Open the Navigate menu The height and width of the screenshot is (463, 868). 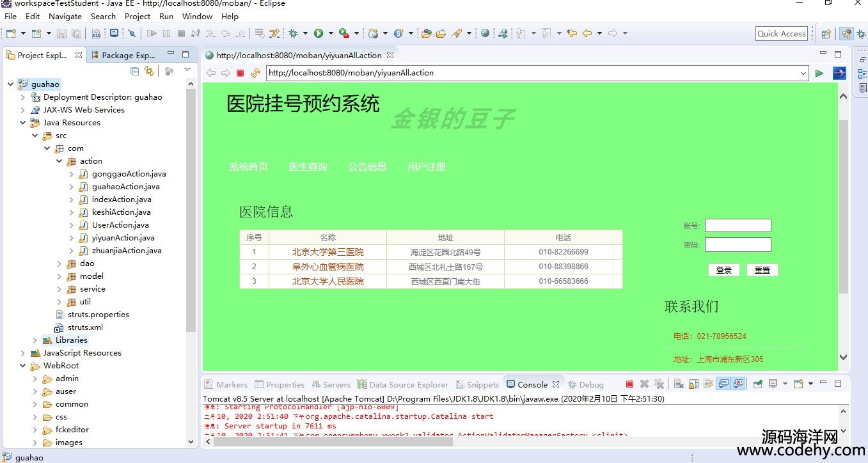click(x=65, y=17)
